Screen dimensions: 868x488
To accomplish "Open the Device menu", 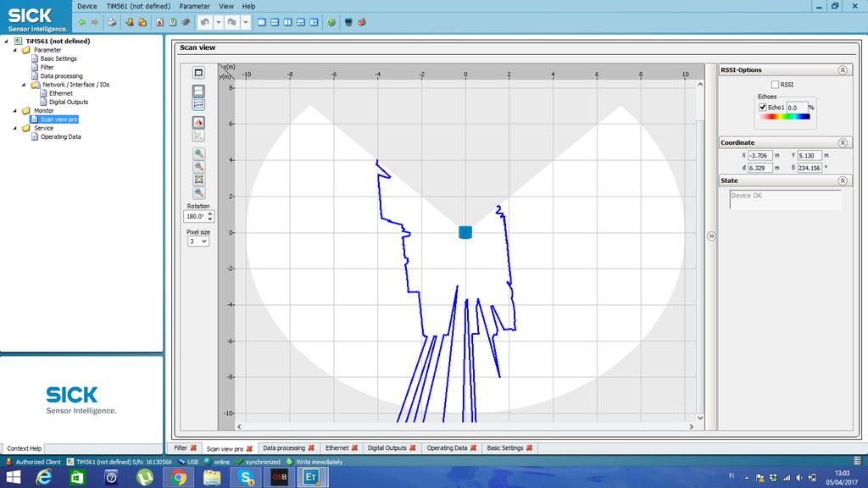I will (87, 6).
